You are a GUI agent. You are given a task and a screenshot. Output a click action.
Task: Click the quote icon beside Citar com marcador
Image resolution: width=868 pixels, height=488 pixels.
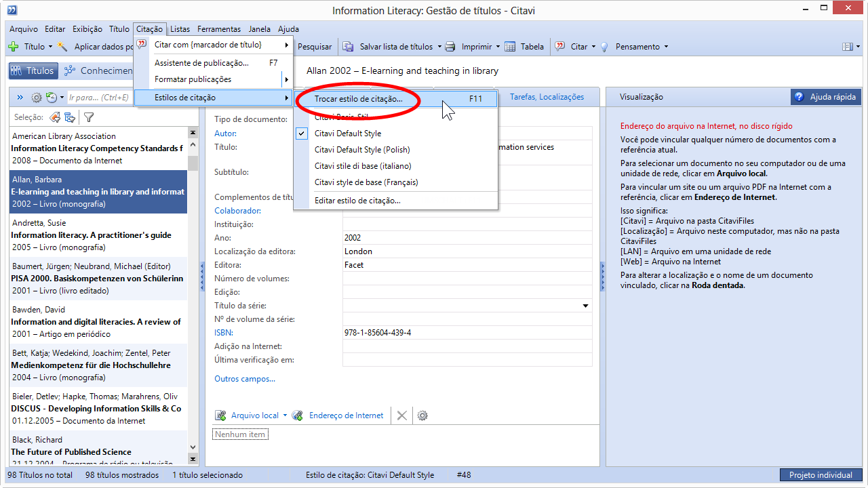pyautogui.click(x=142, y=45)
